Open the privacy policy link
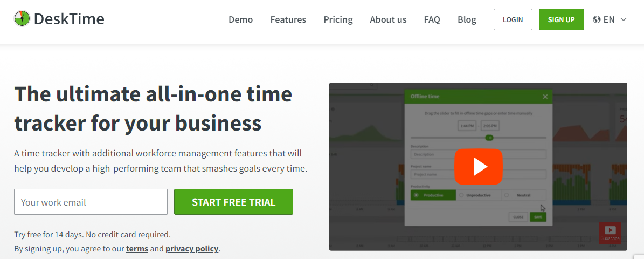This screenshot has width=644, height=259. tap(192, 249)
